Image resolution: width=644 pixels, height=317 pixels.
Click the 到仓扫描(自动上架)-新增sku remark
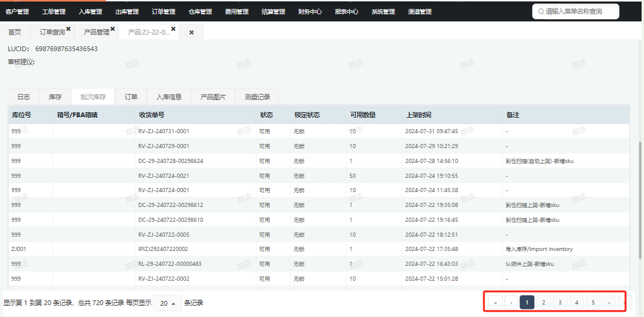coord(540,161)
